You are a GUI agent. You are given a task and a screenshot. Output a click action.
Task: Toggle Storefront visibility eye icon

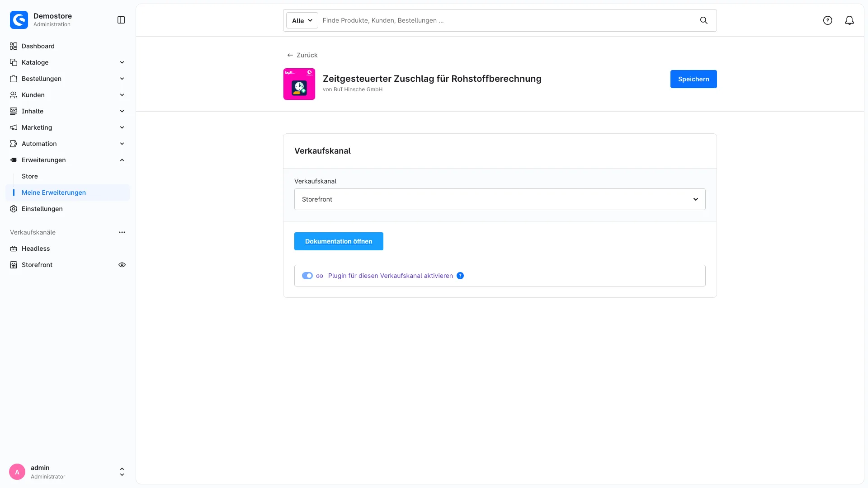(122, 265)
